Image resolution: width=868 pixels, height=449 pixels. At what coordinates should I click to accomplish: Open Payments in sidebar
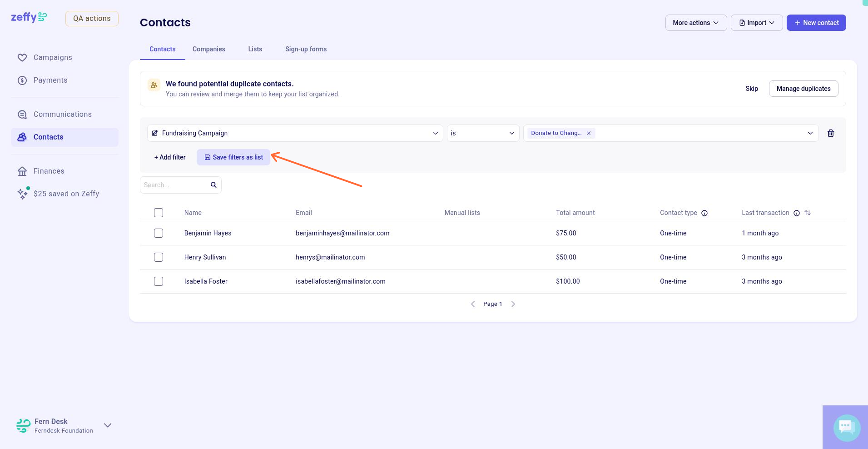coord(64,80)
